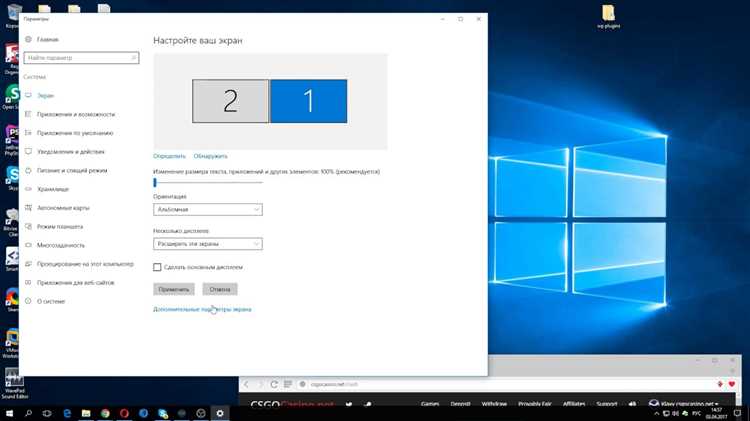Screen dimensions: 750x421
Task: Click the Twitter icon on CSGO site
Action: [x=349, y=404]
